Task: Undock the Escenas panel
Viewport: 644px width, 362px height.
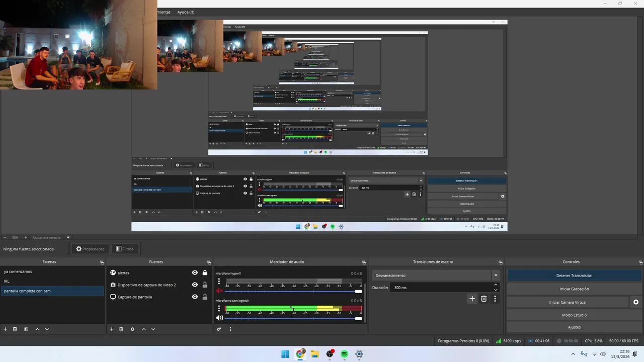Action: (102, 262)
